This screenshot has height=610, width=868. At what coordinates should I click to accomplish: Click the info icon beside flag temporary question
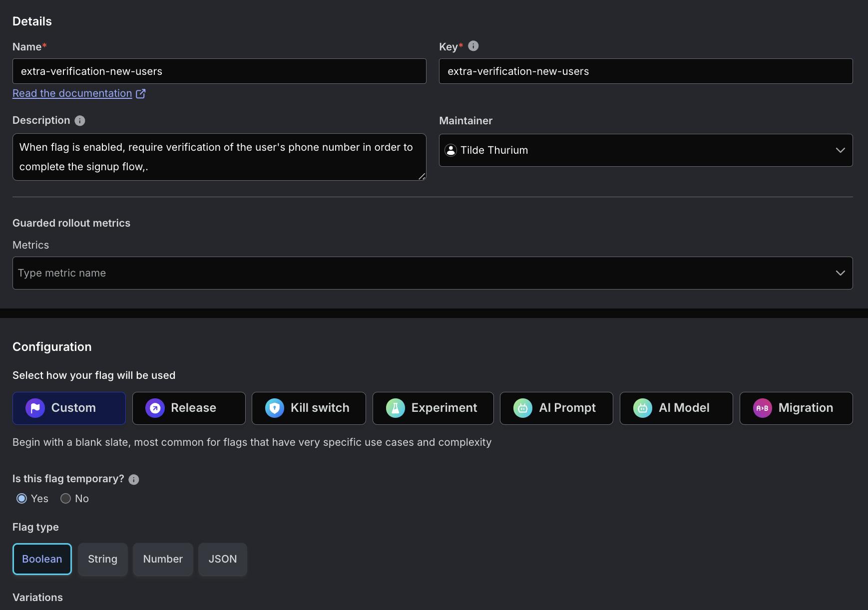point(134,479)
